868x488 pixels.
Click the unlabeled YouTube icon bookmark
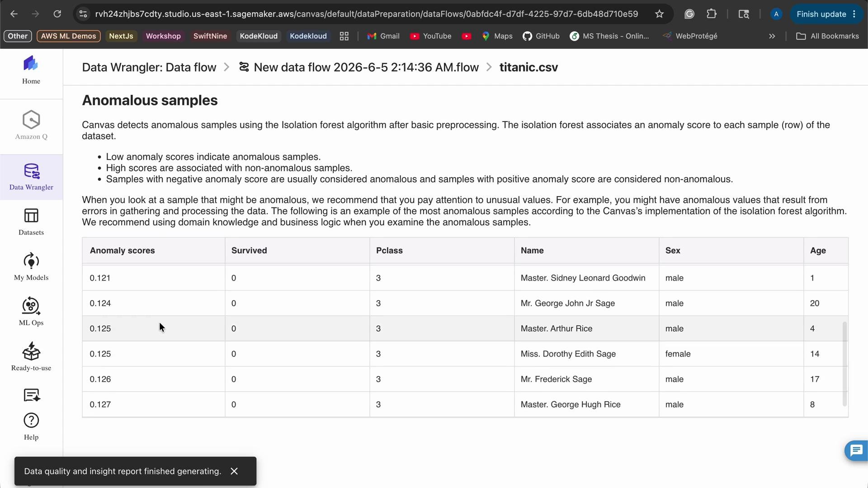(467, 36)
